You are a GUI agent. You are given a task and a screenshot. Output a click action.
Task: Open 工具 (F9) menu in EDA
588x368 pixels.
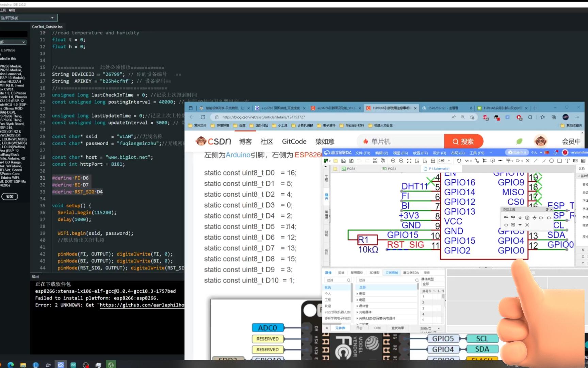click(477, 153)
